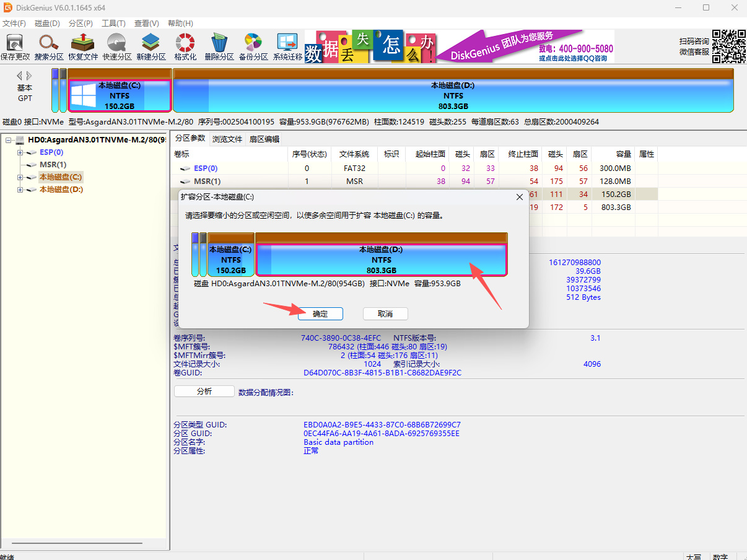
Task: Select MSR(1) in the disk tree
Action: 53,165
